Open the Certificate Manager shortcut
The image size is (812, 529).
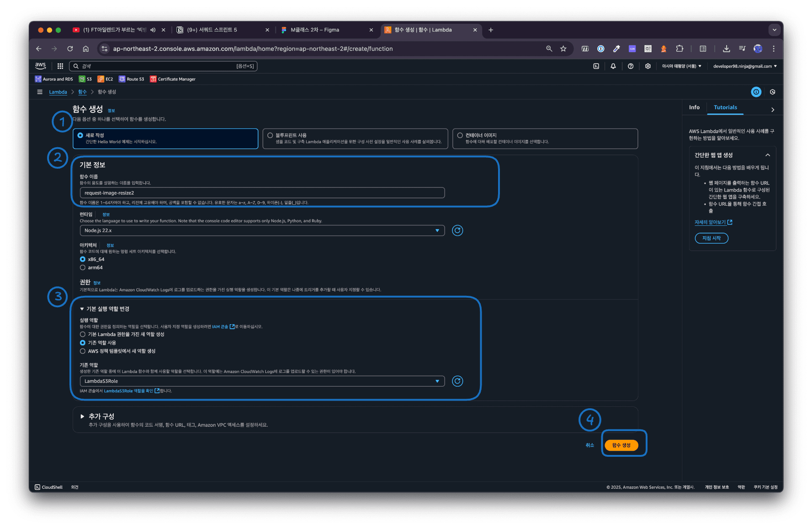click(173, 79)
